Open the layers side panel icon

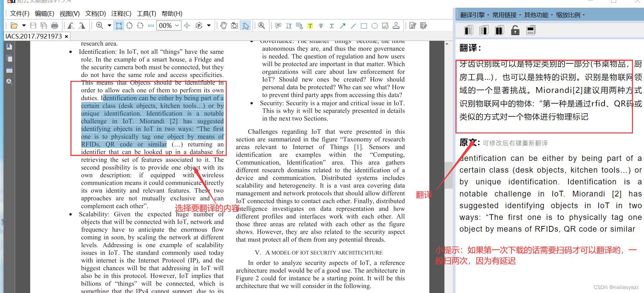(x=9, y=70)
